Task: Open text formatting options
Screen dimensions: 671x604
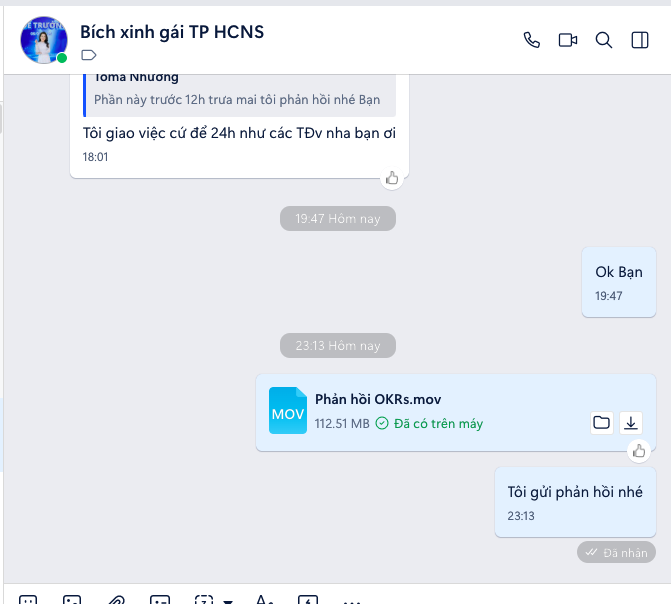Action: point(264,599)
